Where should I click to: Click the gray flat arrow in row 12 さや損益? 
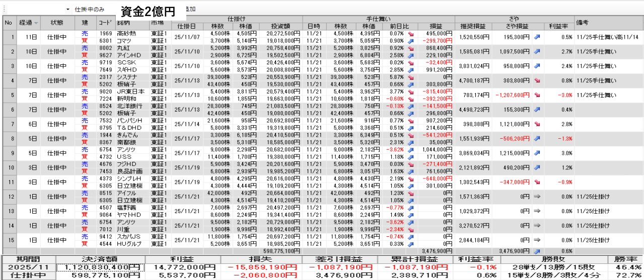point(537,197)
